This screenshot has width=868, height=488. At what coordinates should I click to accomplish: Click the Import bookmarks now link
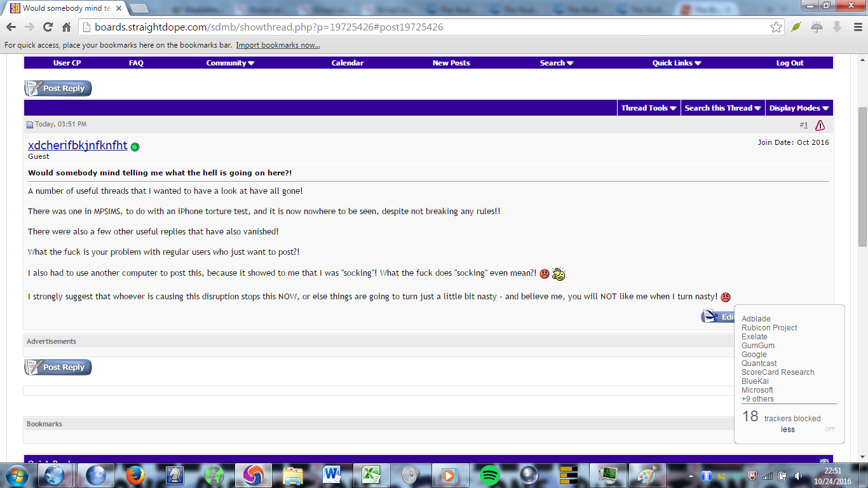click(x=278, y=45)
